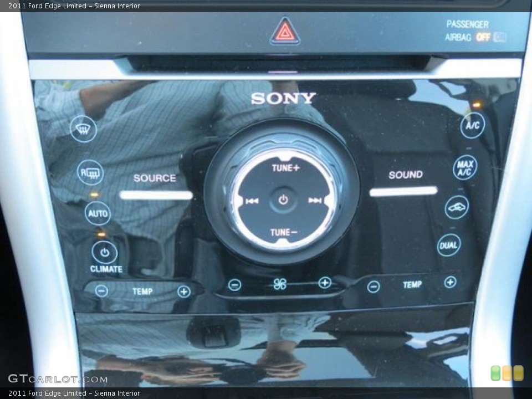Lower driver side TEMP with minus
The image size is (532, 399).
coord(101,291)
